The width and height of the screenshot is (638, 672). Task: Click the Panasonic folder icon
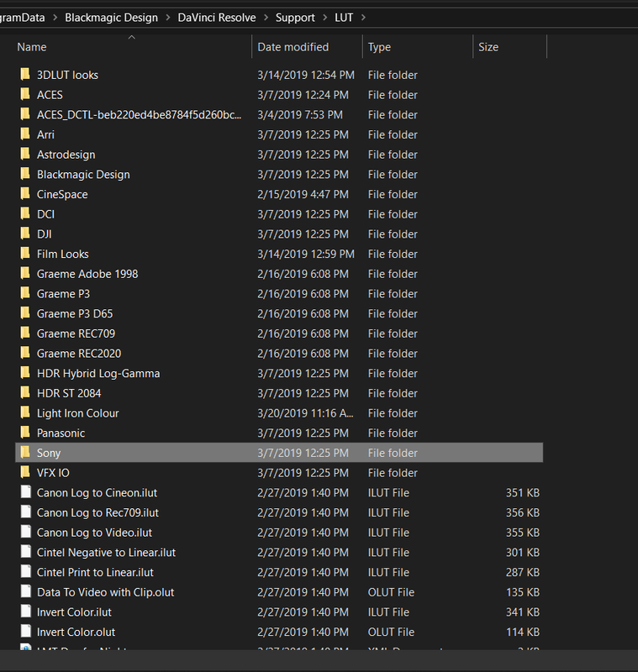[25, 433]
